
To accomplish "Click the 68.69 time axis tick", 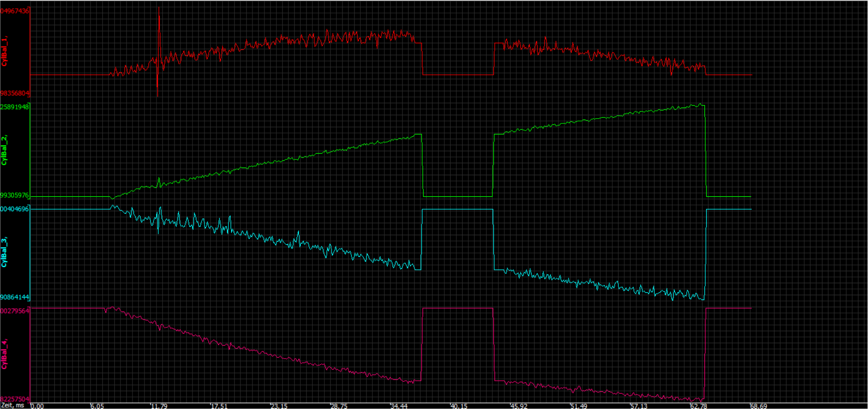I will click(759, 406).
